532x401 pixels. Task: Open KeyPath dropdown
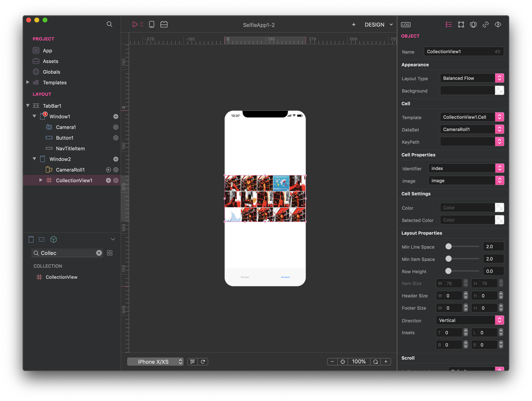point(472,142)
